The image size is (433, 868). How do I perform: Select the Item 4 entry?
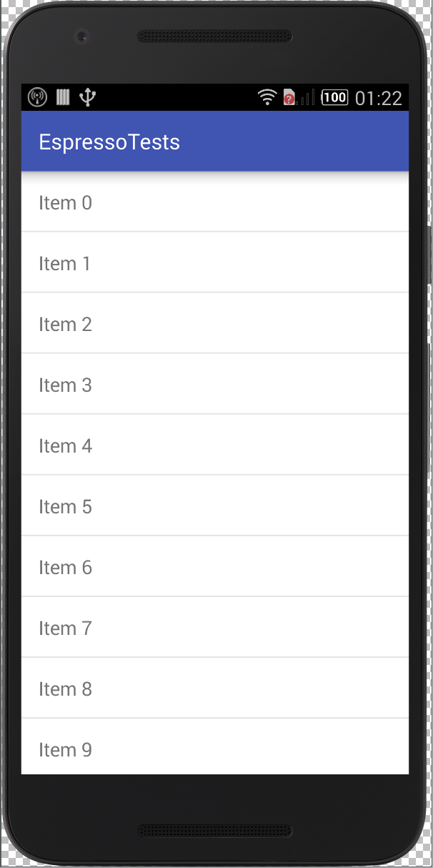214,446
